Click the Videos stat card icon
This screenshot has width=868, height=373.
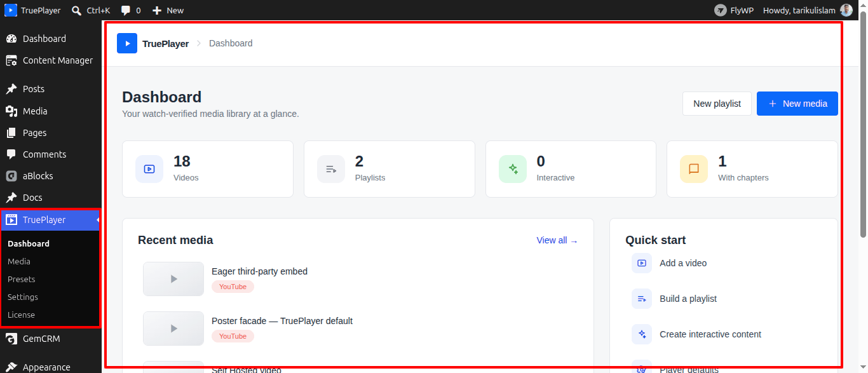point(149,169)
